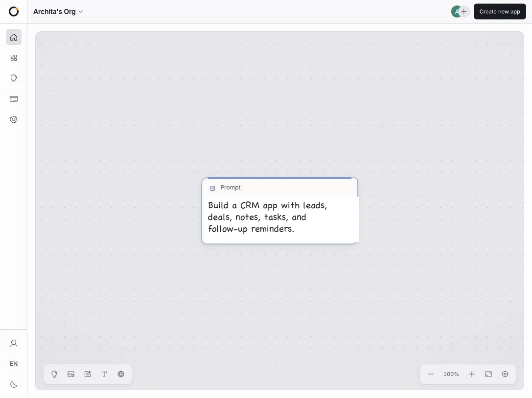
Task: Open the billing card icon in the sidebar
Action: tap(14, 99)
